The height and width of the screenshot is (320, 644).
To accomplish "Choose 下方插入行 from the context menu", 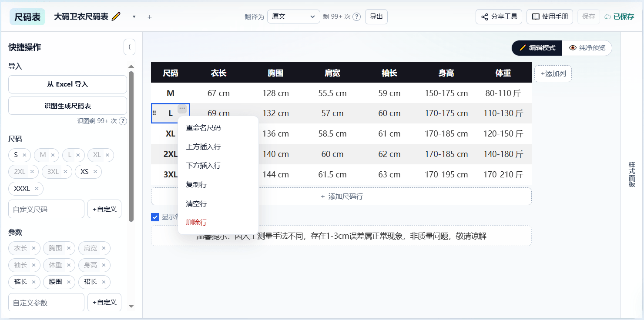I will pos(218,166).
